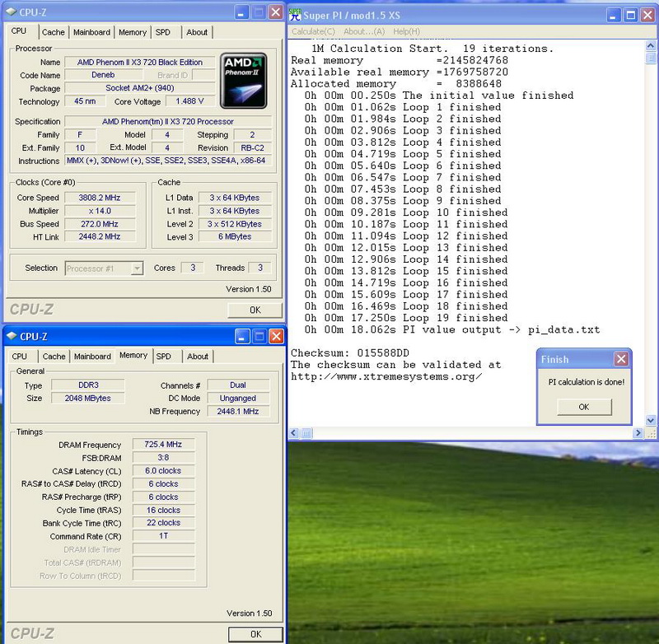Click bottom CPU-Z window title icon
The width and height of the screenshot is (659, 644).
12,336
